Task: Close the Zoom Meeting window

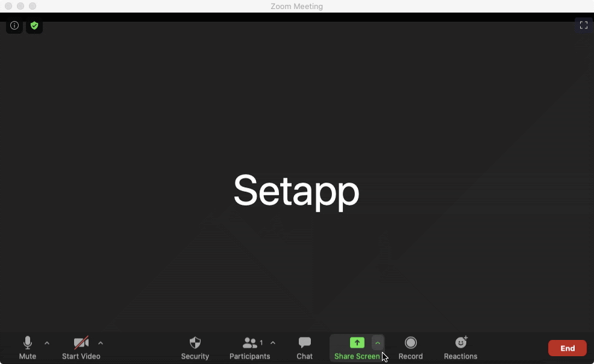Action: point(8,6)
